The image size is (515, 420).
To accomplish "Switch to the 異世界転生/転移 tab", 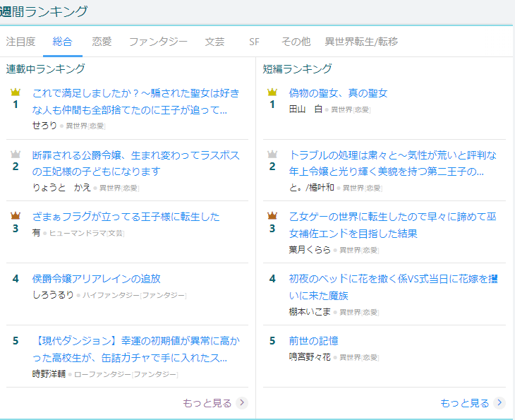I will (x=361, y=42).
